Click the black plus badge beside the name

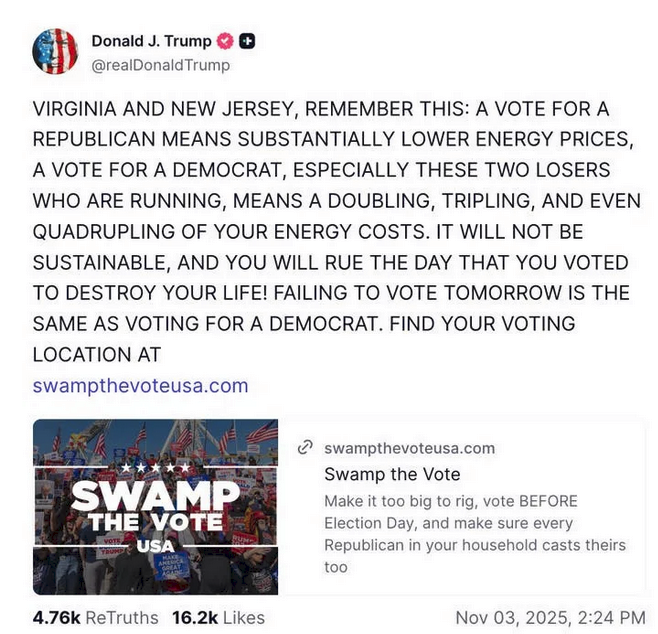[248, 42]
